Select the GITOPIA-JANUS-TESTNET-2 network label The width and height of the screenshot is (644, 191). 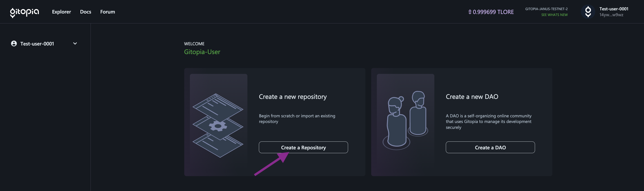(x=546, y=9)
